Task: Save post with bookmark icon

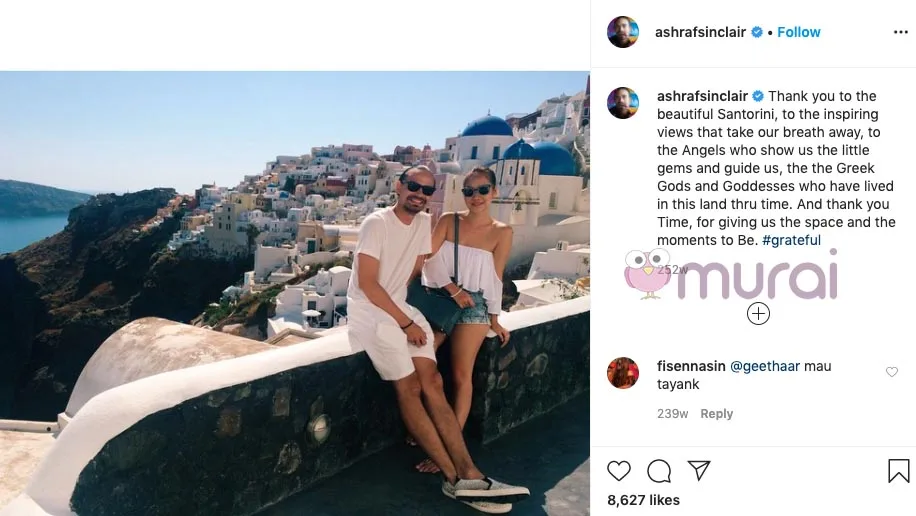Action: 898,471
